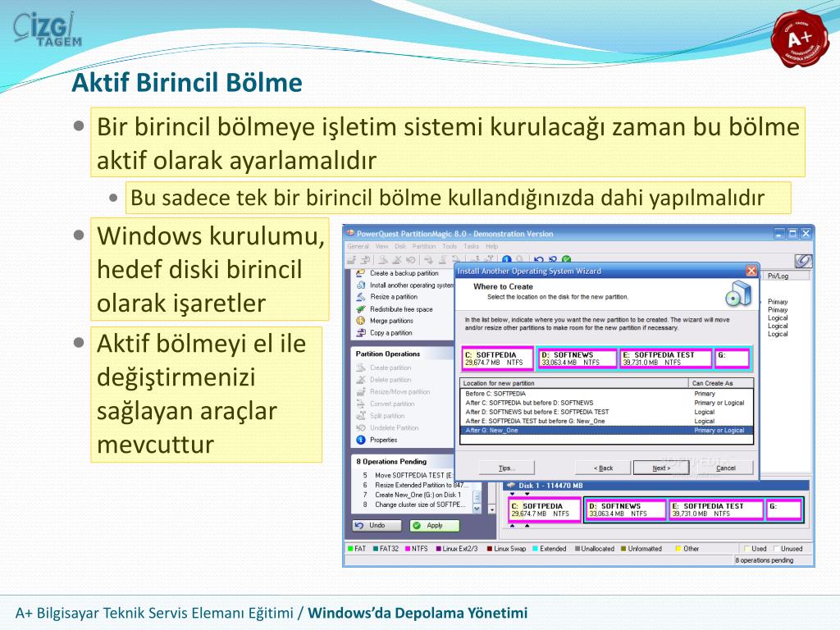
Task: Select pending operation 7 'Create New_One (G:) on Disk 1'
Action: tap(413, 495)
